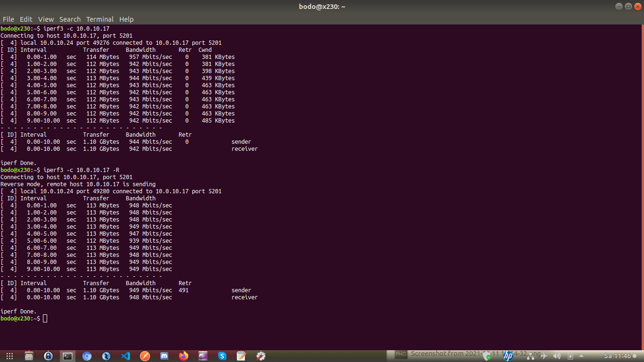Click the 439 KBytes Cwnd value
This screenshot has height=362, width=644.
point(218,78)
